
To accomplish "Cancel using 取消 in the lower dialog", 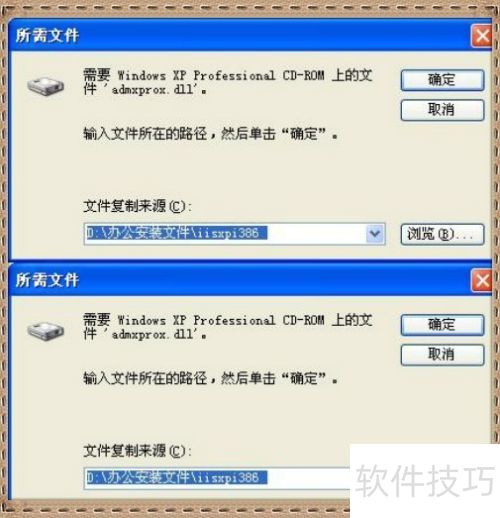I will 442,355.
